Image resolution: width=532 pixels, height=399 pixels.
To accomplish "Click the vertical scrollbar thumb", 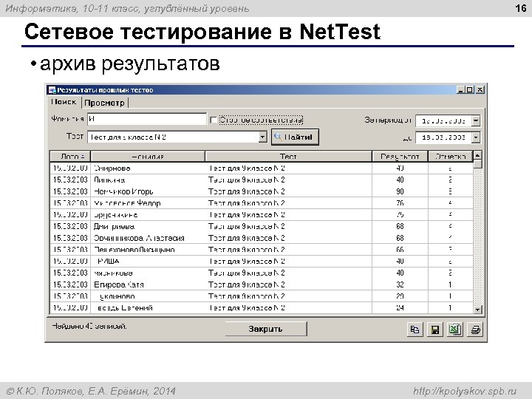I will (x=477, y=164).
